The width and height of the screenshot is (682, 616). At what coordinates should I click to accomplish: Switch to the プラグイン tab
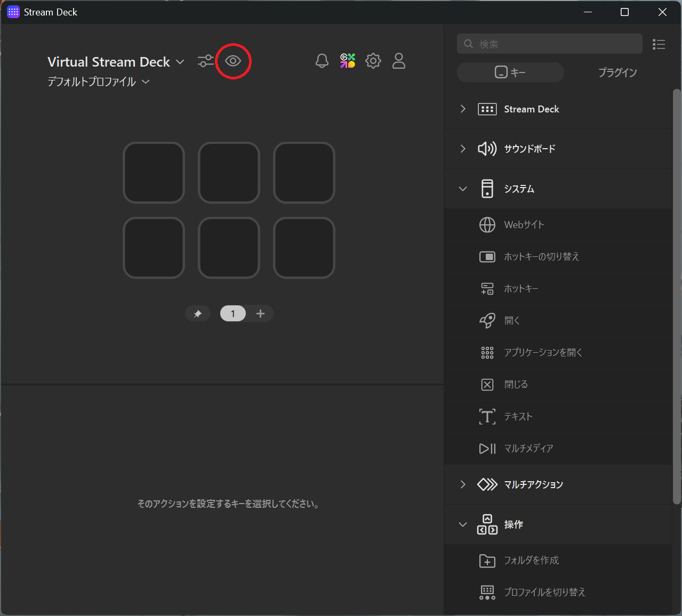point(617,72)
